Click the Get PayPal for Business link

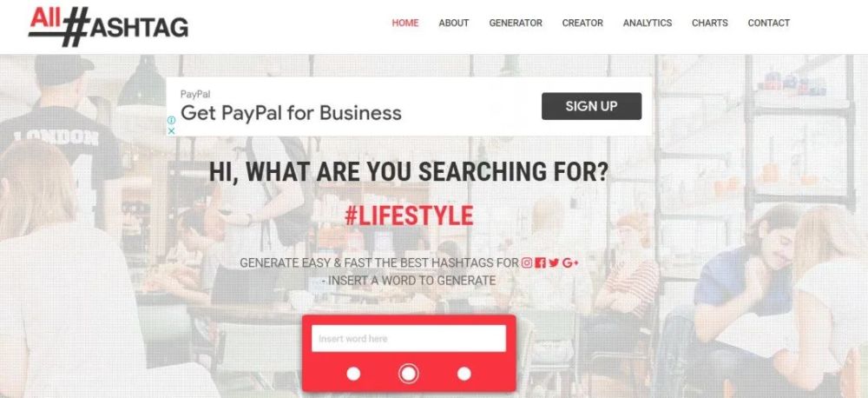pyautogui.click(x=291, y=112)
